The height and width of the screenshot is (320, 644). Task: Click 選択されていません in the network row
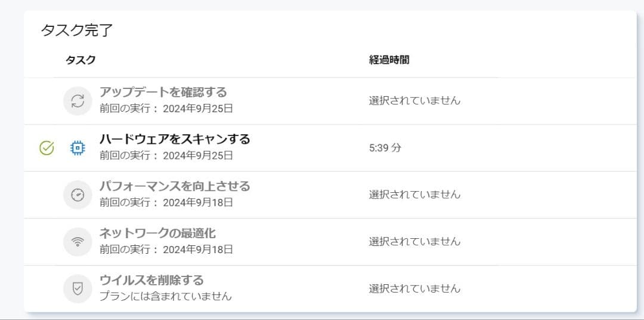coord(414,242)
